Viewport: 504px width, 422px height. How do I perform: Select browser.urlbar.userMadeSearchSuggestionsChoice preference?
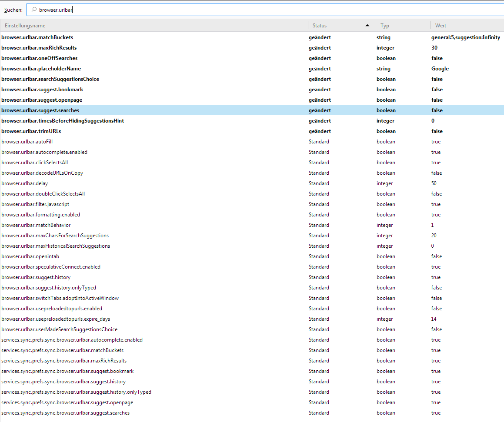coord(252,329)
